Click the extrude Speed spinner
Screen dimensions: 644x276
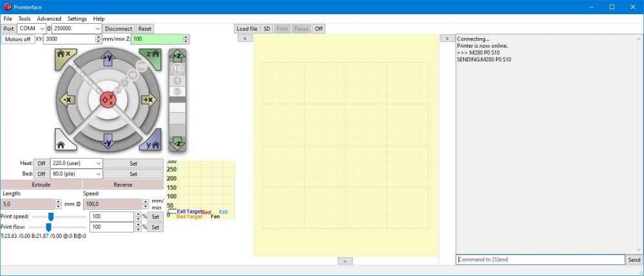pyautogui.click(x=146, y=204)
